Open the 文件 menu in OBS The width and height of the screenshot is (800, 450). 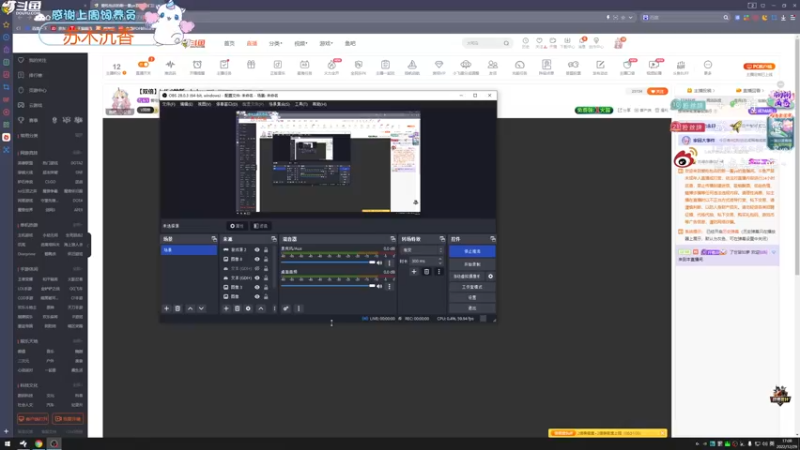[168, 104]
